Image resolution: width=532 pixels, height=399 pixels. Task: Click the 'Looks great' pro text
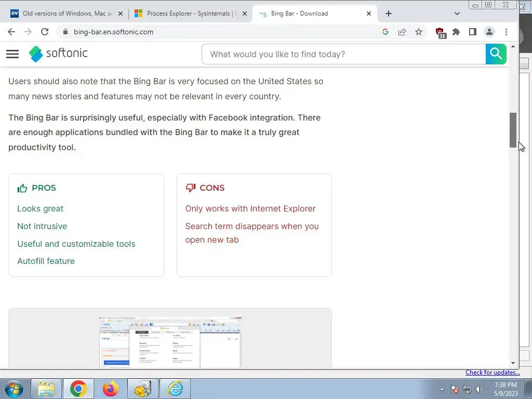pyautogui.click(x=41, y=209)
